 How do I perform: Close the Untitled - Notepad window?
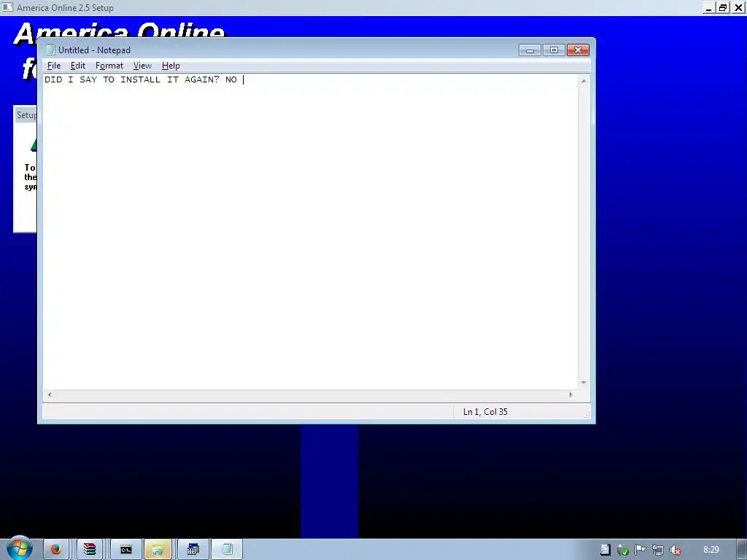(578, 50)
